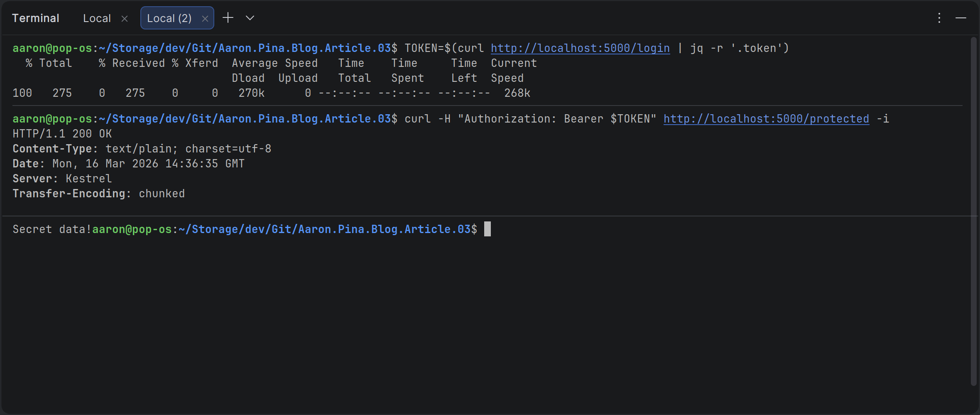The image size is (980, 415).
Task: Click the Date header line
Action: pos(128,164)
